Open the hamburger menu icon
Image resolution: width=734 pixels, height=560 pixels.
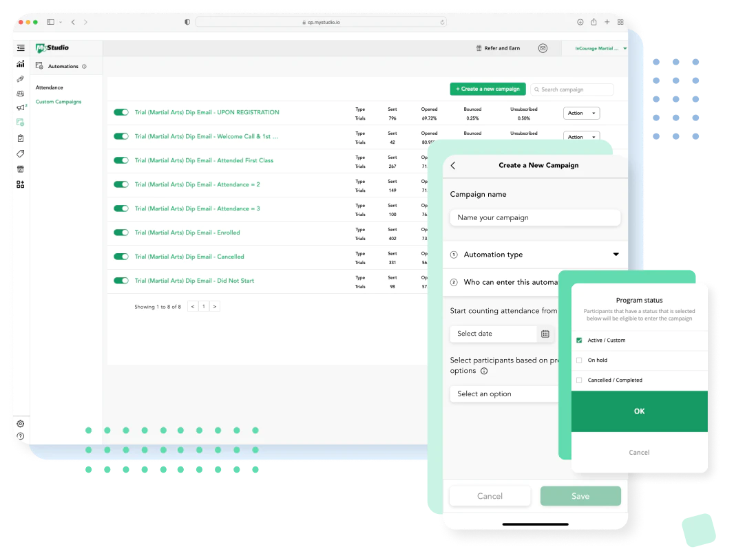(21, 47)
